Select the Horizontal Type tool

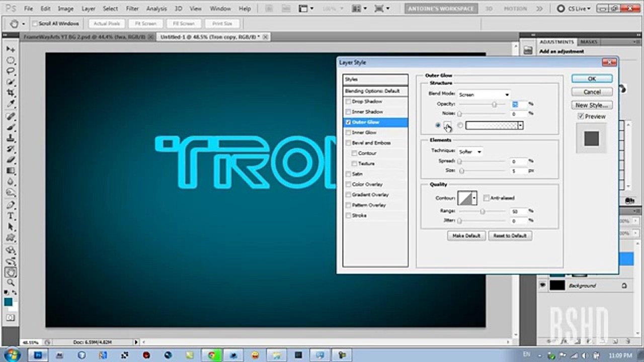pyautogui.click(x=11, y=216)
